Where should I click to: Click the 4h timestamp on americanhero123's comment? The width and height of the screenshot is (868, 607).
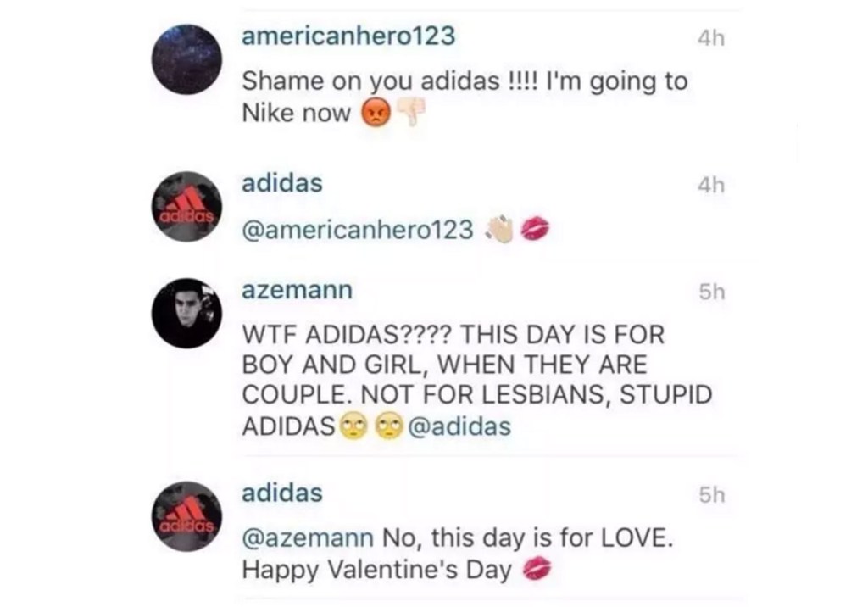pyautogui.click(x=711, y=37)
